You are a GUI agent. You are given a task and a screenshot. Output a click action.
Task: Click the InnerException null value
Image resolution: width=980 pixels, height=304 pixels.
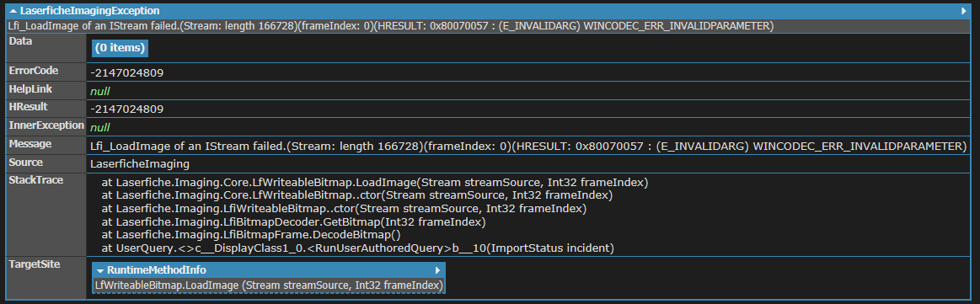tap(100, 127)
